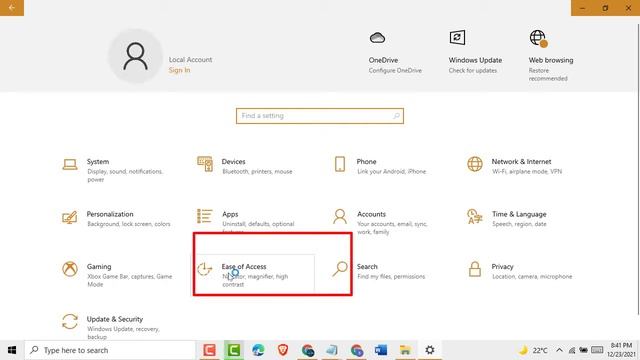Viewport: 640px width, 360px height.
Task: Click the Accounts person icon
Action: (x=340, y=217)
